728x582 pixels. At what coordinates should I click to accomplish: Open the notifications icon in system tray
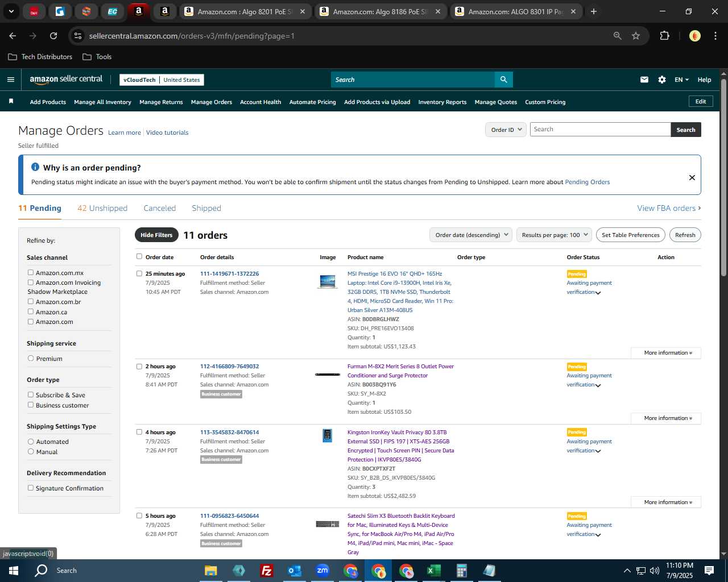click(709, 571)
